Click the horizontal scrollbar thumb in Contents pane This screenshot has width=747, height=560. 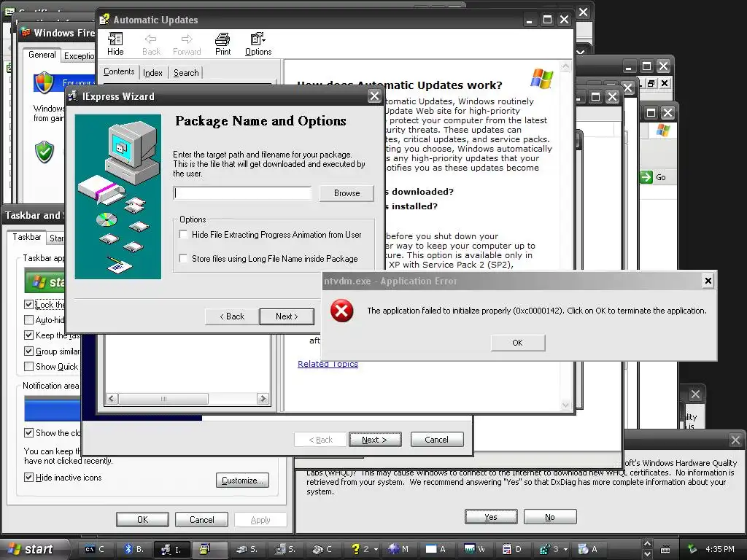(163, 399)
